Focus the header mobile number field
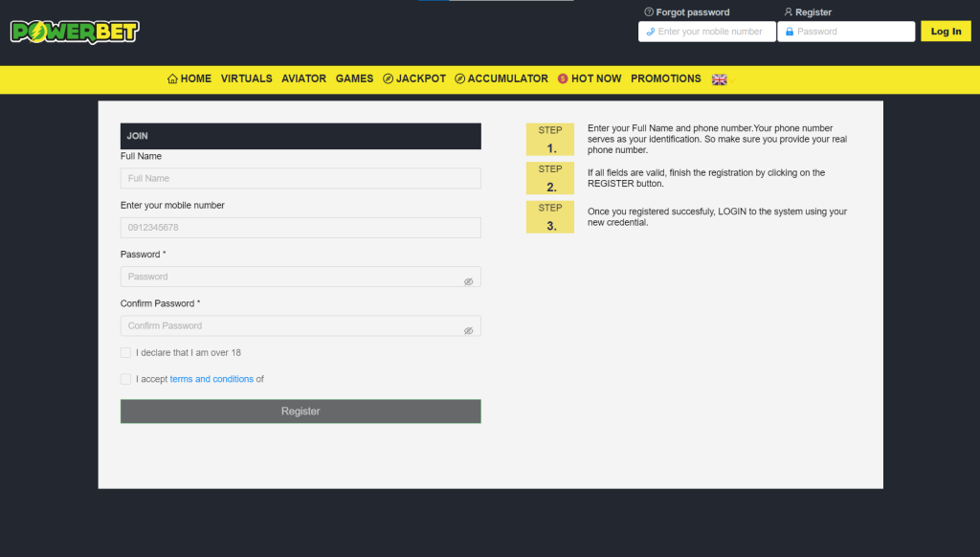 (707, 32)
